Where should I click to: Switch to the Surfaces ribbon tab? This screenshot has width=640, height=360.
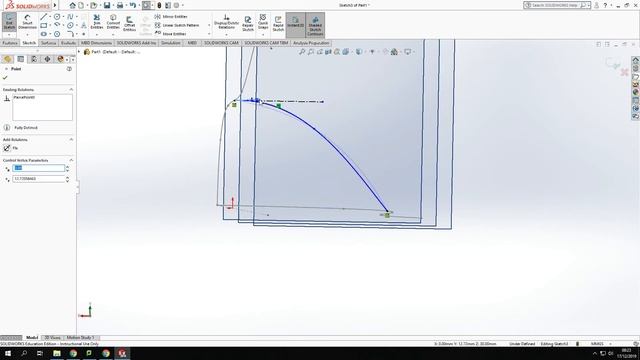(48, 43)
